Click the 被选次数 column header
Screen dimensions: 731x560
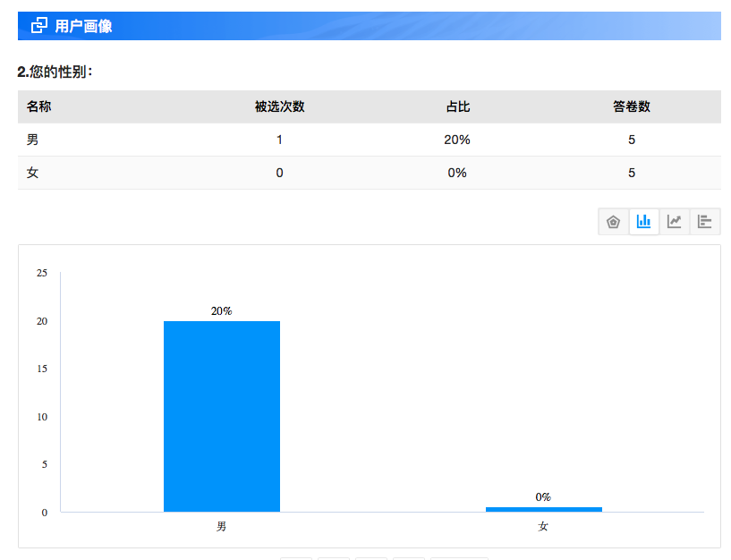tap(280, 106)
